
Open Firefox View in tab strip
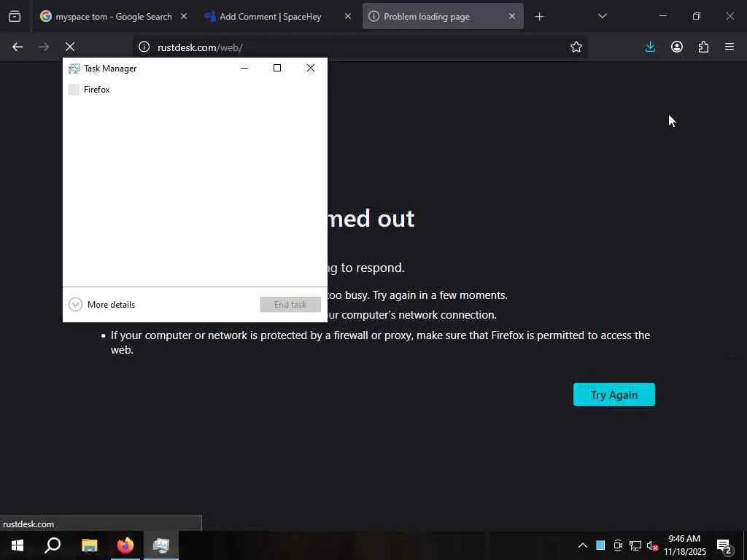click(15, 17)
